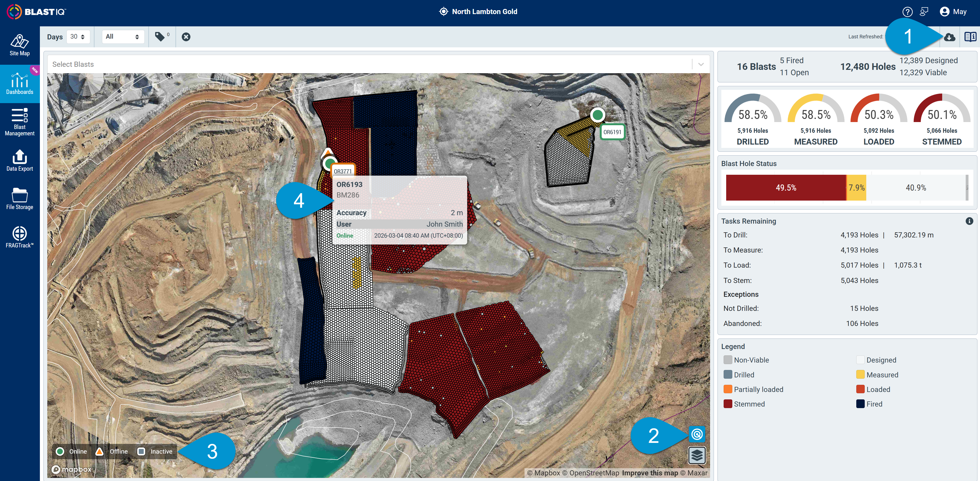Click the 49.5% stemmed status bar segment
980x481 pixels.
click(x=786, y=187)
